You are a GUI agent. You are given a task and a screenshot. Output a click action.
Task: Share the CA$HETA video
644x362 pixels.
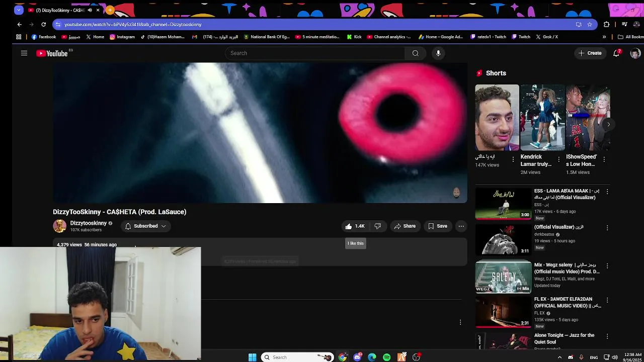click(x=405, y=226)
